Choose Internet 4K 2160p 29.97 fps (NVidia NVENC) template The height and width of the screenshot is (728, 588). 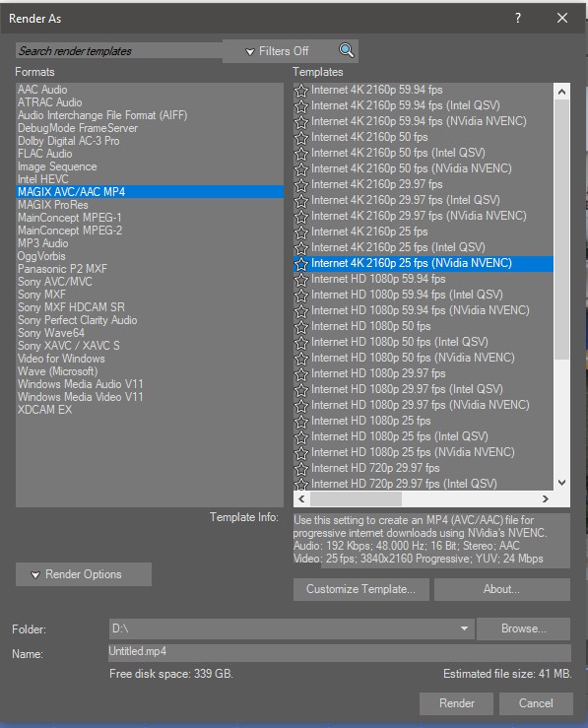(424, 216)
